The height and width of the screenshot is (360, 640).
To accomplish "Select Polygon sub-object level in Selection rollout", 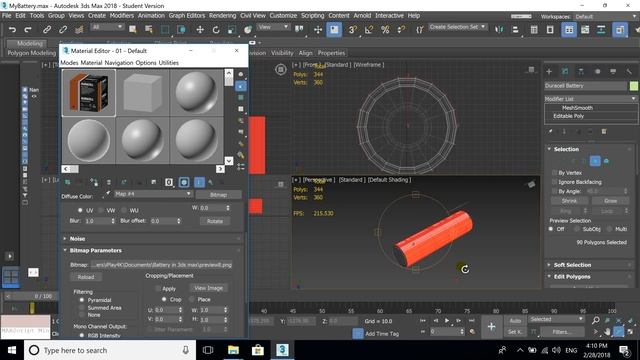I will (x=595, y=161).
